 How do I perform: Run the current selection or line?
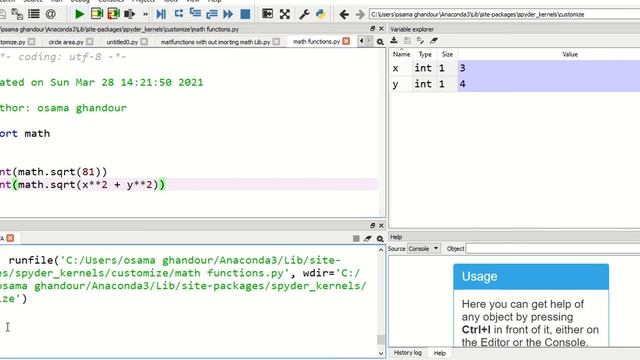(x=129, y=14)
